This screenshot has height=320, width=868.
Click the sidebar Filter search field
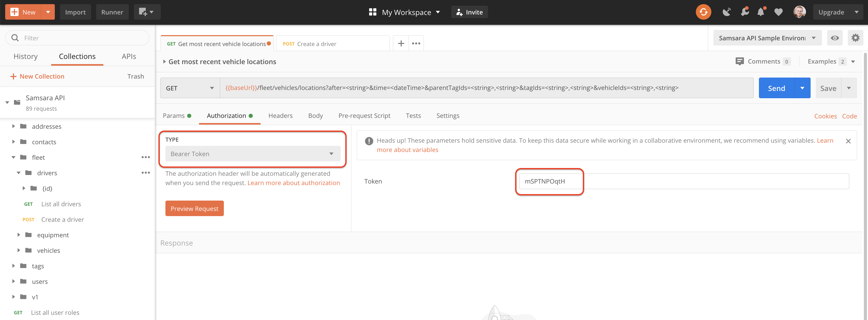pyautogui.click(x=77, y=38)
